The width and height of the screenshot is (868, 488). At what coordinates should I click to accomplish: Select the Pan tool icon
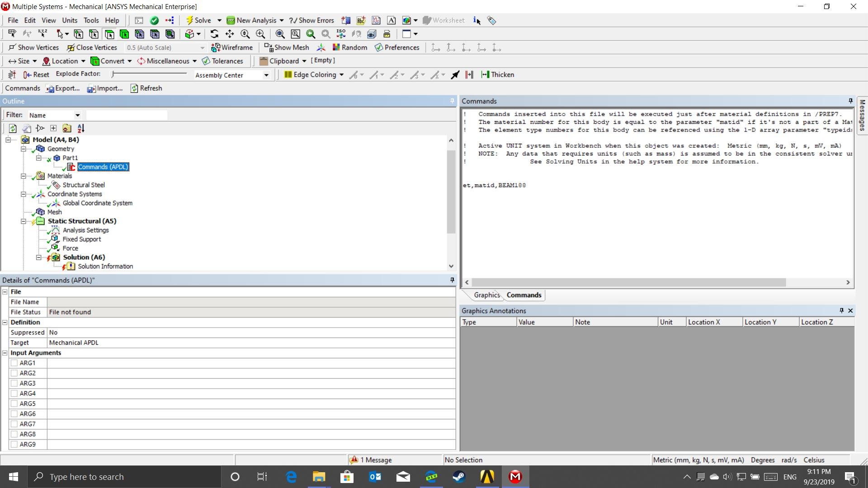coord(230,34)
